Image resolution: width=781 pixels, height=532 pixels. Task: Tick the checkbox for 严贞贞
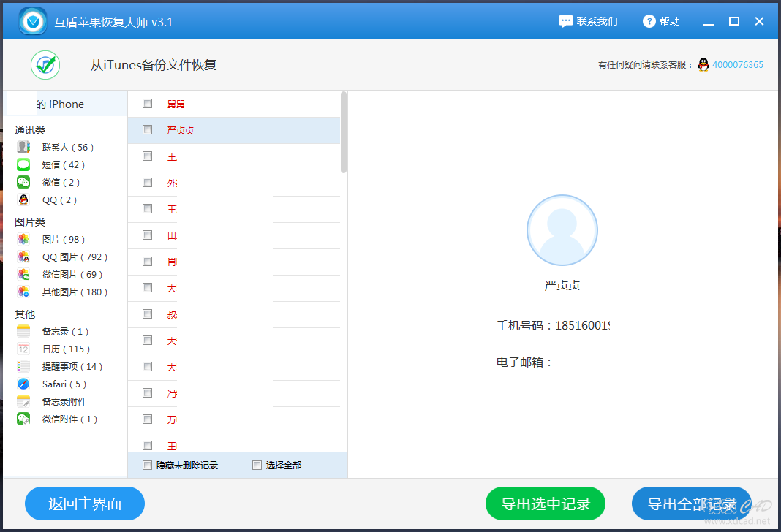148,130
